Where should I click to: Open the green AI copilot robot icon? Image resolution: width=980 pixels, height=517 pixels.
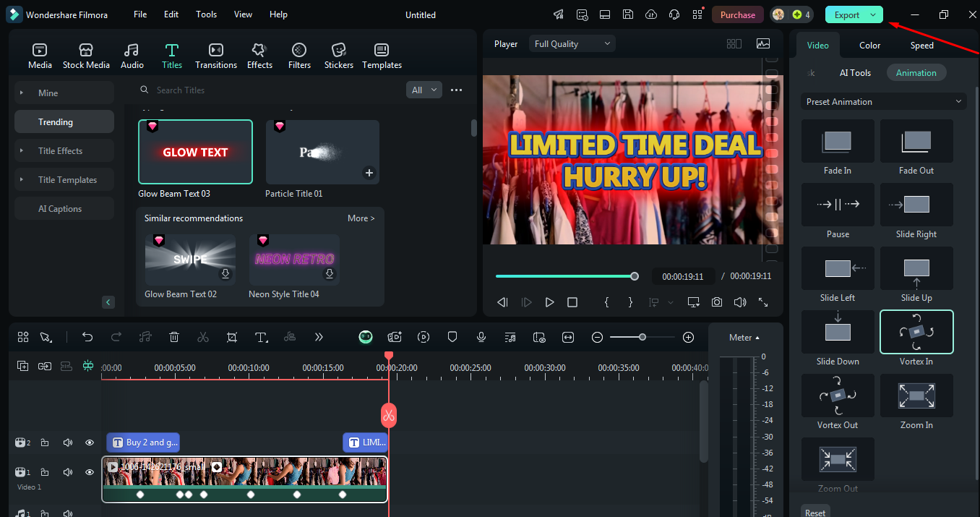coord(366,337)
